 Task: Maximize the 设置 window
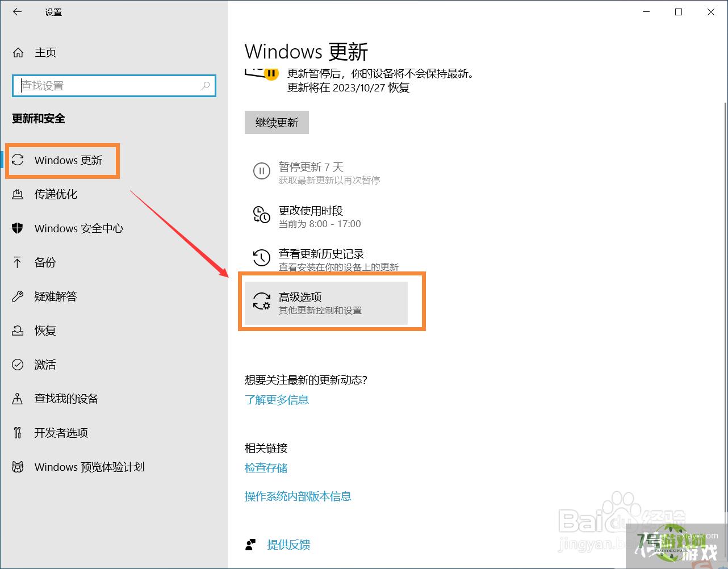[x=679, y=12]
